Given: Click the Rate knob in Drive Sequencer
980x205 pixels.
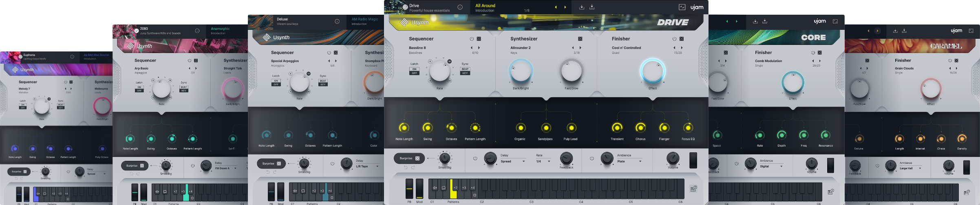Looking at the screenshot, I should tap(439, 71).
